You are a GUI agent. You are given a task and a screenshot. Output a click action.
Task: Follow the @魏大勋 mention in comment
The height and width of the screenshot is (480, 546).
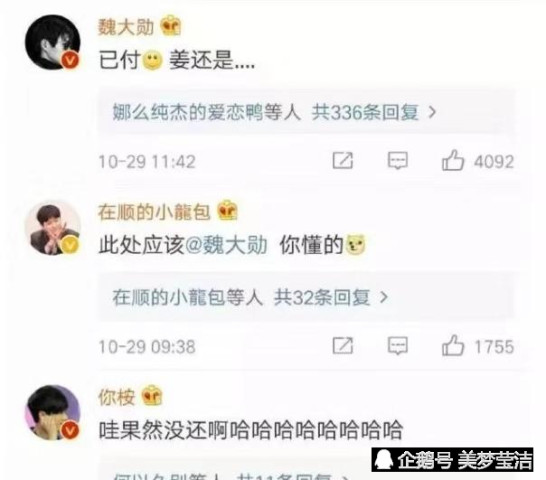[226, 245]
